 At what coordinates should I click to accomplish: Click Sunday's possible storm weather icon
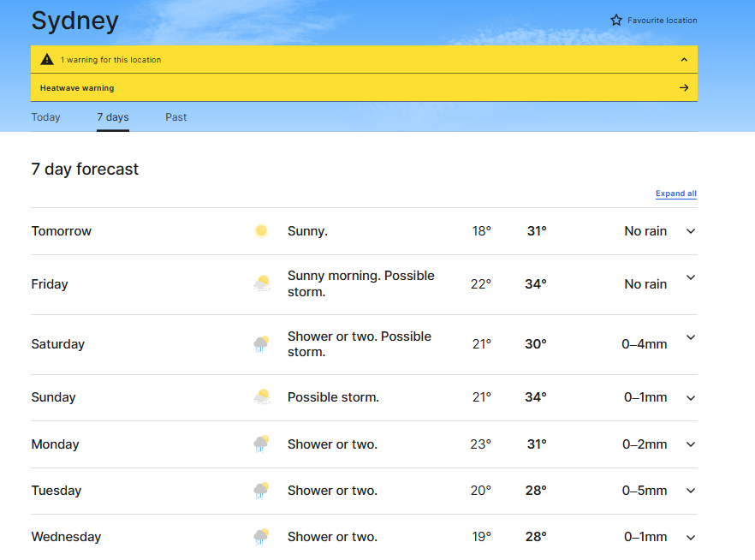click(262, 397)
